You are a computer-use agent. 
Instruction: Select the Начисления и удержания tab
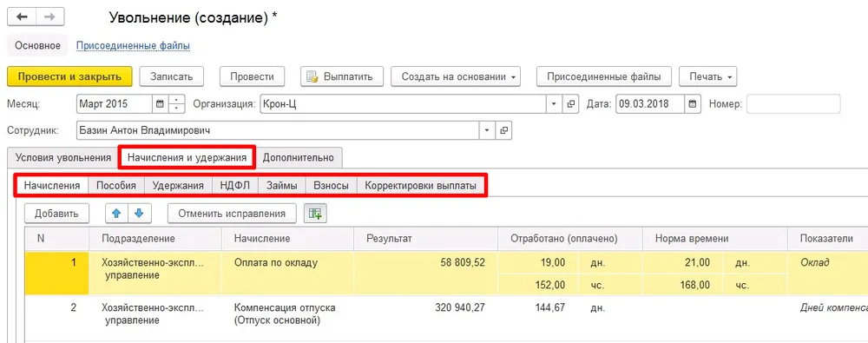pos(187,157)
